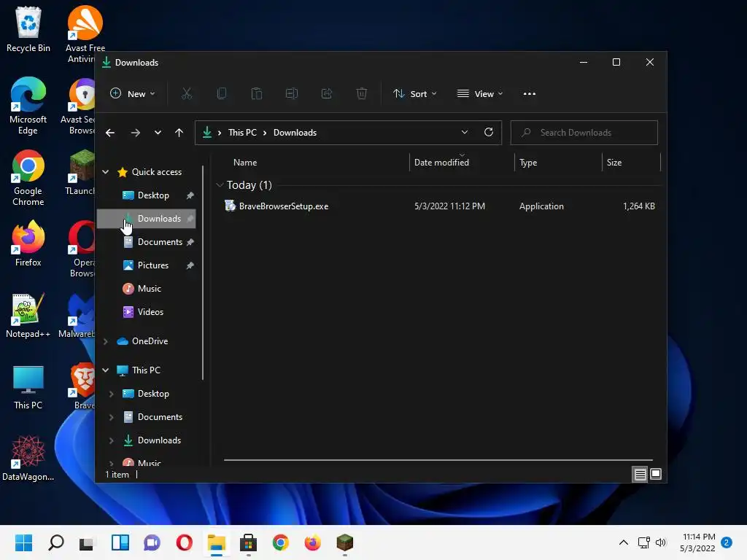Select Notepad++ desktop shortcut

click(28, 315)
